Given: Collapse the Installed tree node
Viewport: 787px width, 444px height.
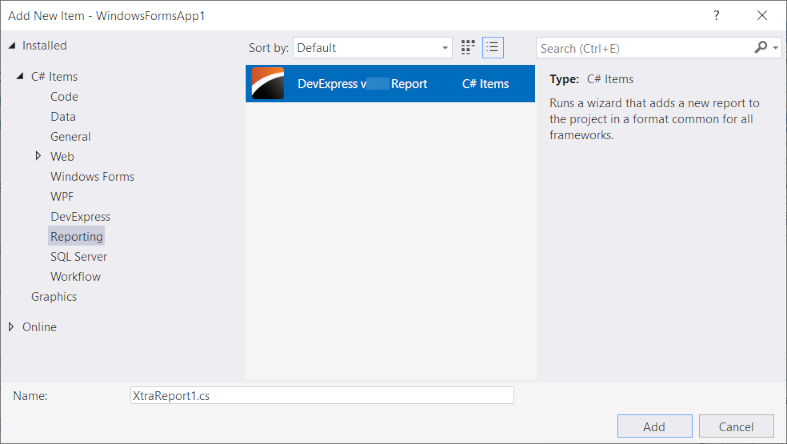Looking at the screenshot, I should [12, 45].
